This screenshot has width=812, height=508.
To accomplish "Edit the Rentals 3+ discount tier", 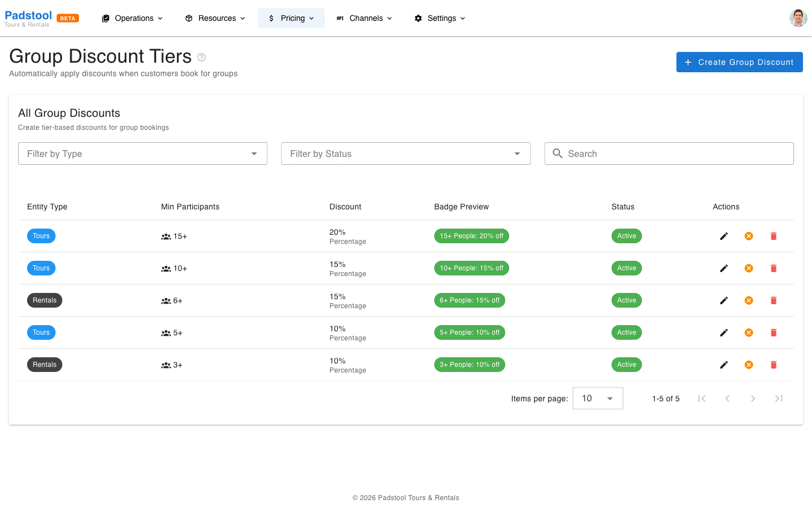I will pyautogui.click(x=724, y=365).
